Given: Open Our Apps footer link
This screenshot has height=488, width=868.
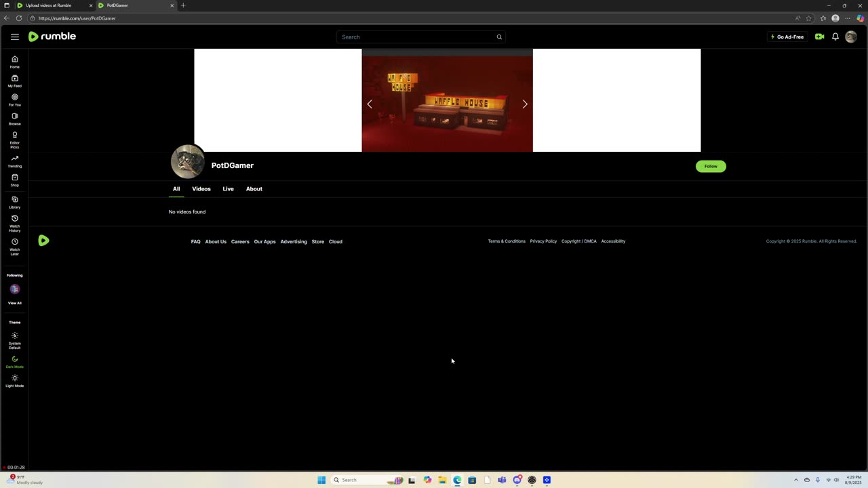Looking at the screenshot, I should click(x=264, y=241).
